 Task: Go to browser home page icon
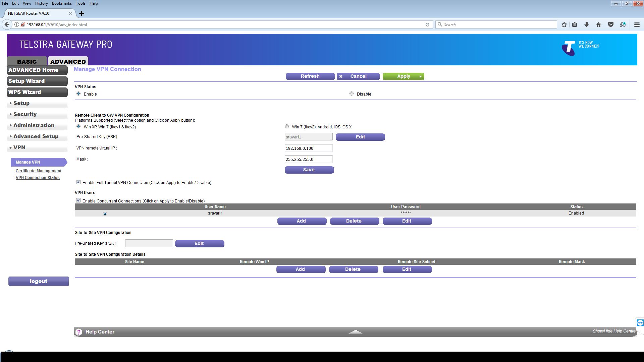[598, 24]
